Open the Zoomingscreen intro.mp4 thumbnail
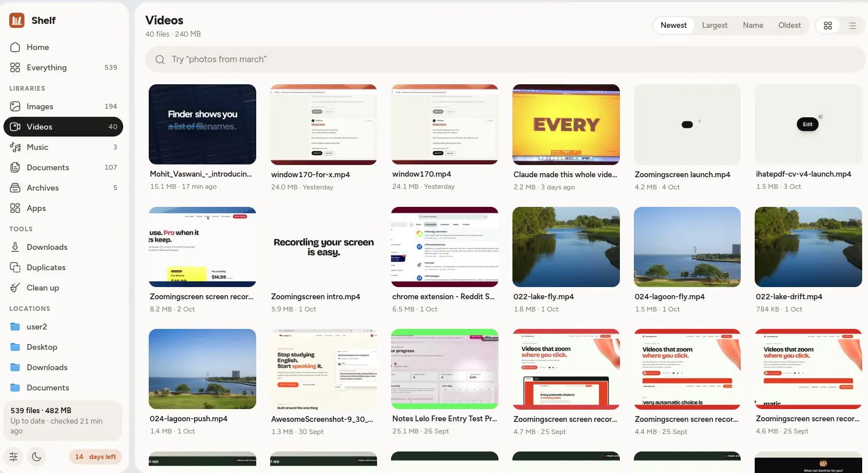 click(x=324, y=247)
